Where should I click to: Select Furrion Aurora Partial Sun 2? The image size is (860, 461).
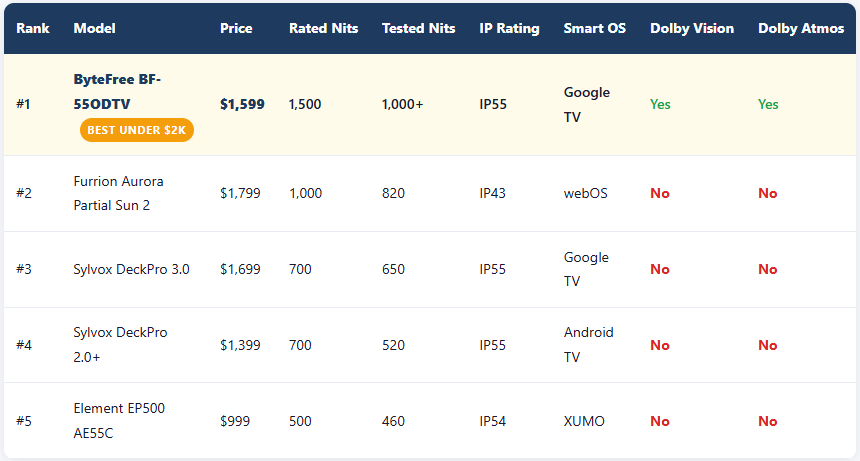(x=118, y=193)
